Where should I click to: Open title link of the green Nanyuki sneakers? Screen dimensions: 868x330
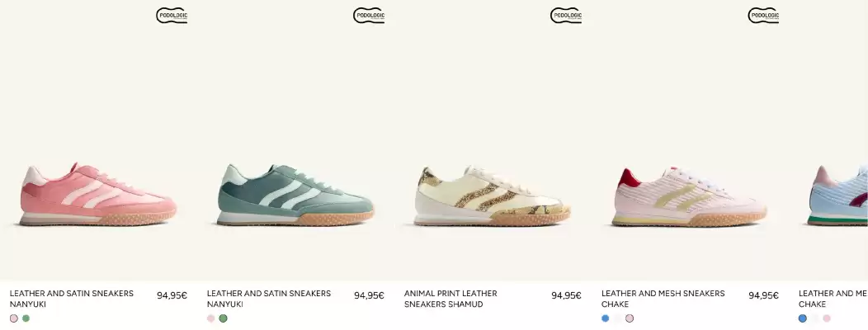(x=268, y=299)
